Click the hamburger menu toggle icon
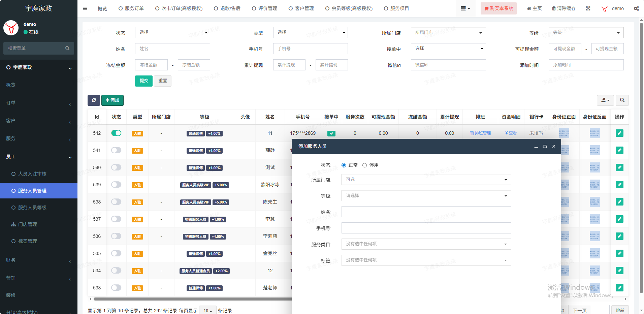 tap(85, 8)
